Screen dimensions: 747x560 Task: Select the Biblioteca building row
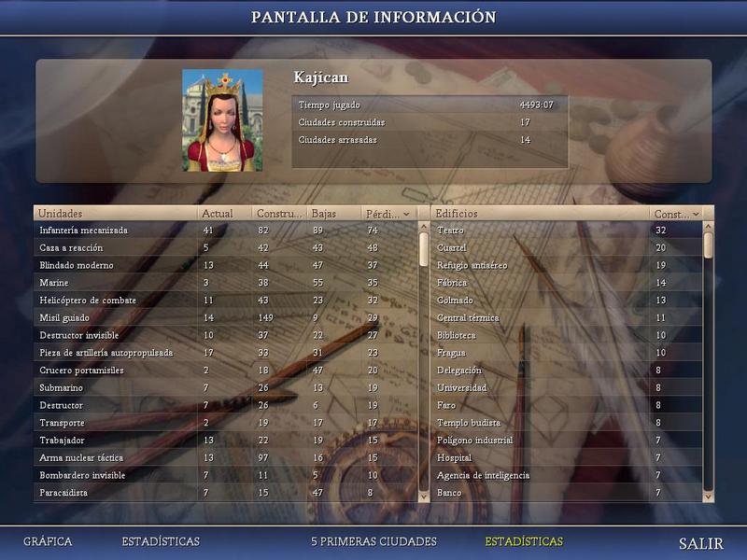coord(567,335)
